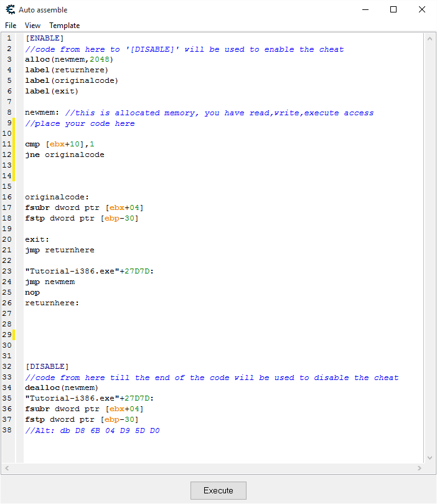Click the Cheat Engine icon in title bar
Viewport: 437px width, 504px height.
click(10, 9)
